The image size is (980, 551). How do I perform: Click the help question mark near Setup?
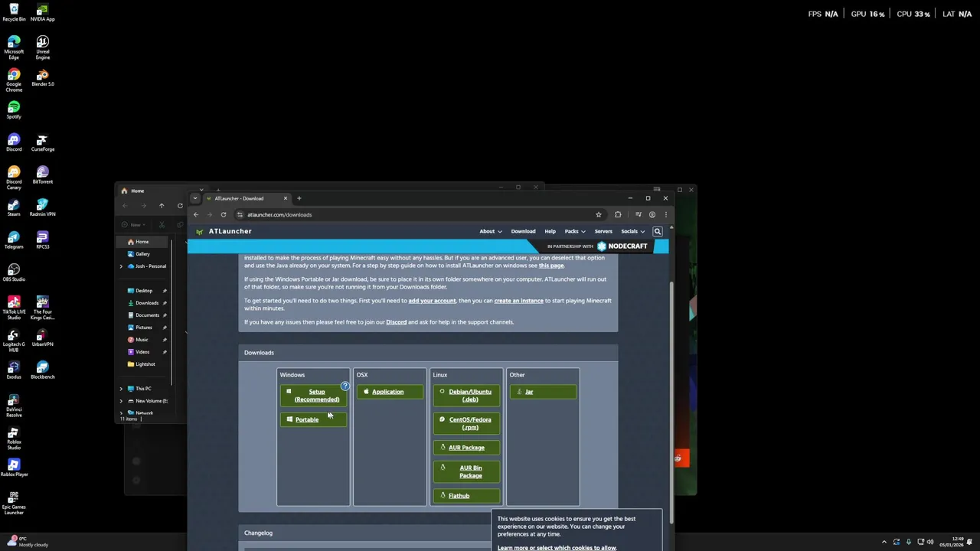tap(345, 386)
